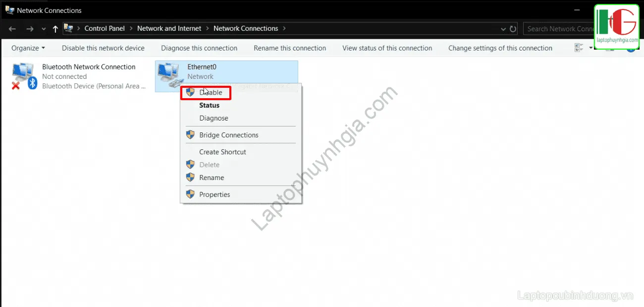Click the Network Connections folder icon in address bar

click(x=68, y=28)
